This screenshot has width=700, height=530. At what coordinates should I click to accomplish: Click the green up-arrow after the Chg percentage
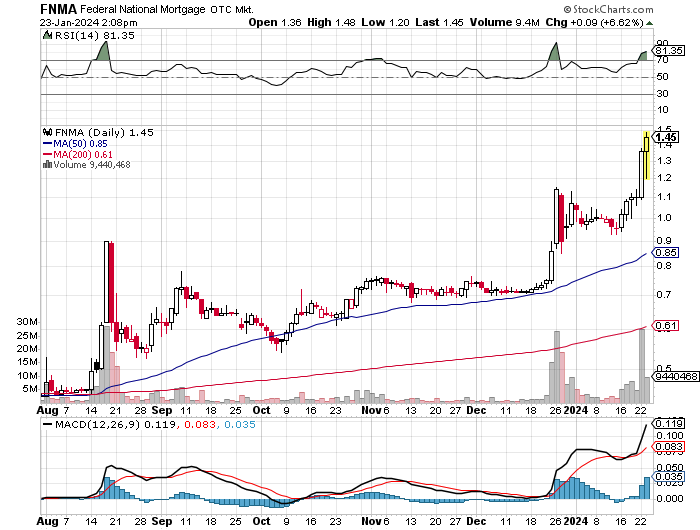coord(650,23)
